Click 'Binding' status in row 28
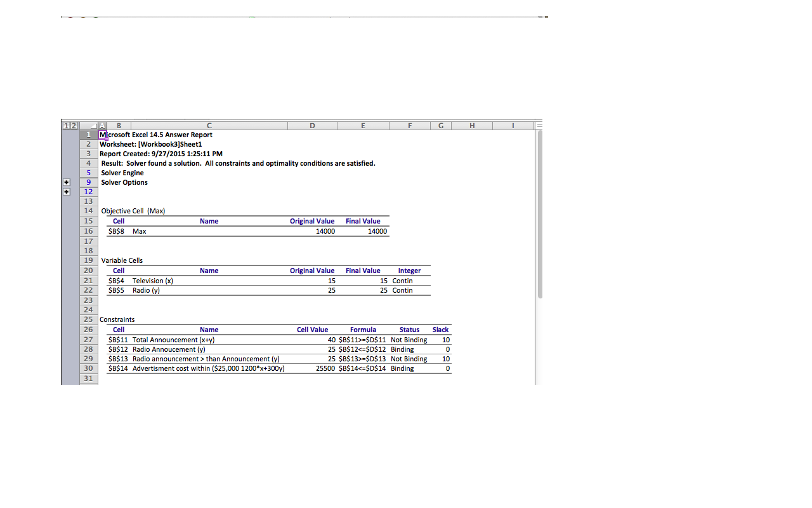Image resolution: width=812 pixels, height=508 pixels. click(402, 349)
